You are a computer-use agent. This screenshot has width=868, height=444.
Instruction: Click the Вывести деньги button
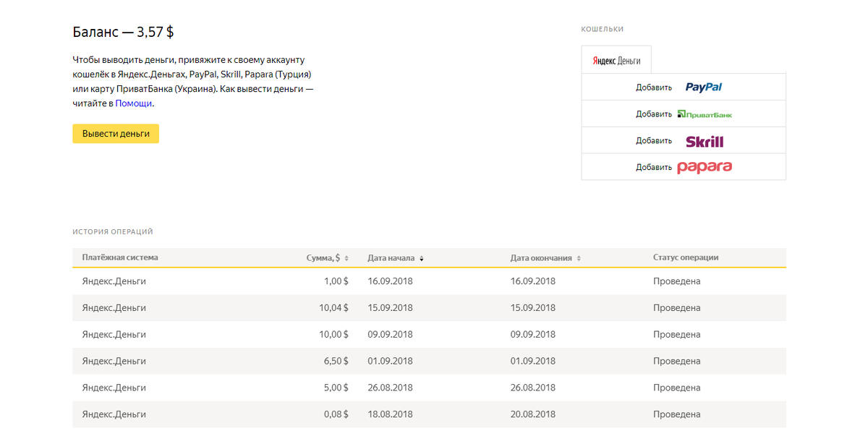[x=116, y=134]
